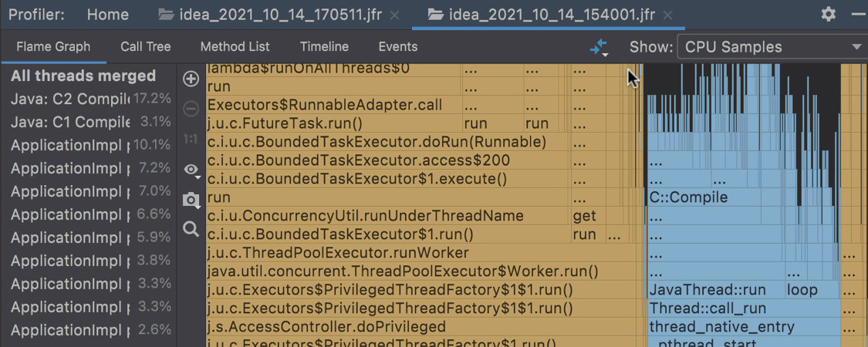Close idea_2021_10_14_170511.jfr tab
868x347 pixels.
click(395, 15)
